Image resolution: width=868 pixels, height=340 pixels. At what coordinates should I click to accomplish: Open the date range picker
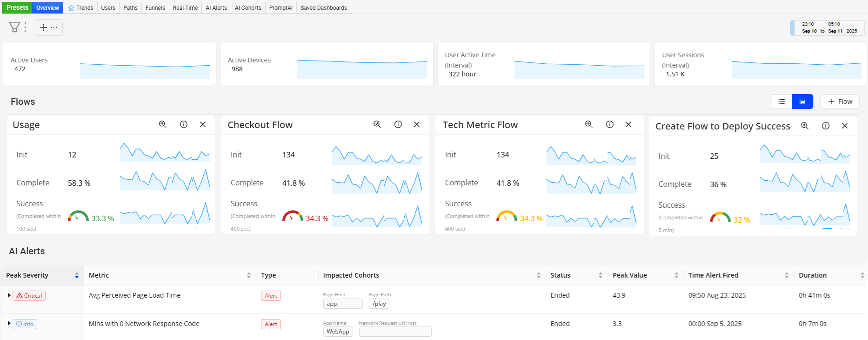coord(829,27)
